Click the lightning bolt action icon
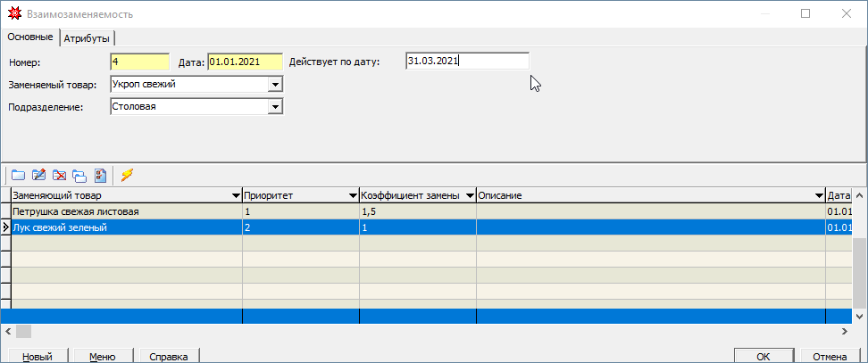Viewport: 868px width, 363px height. coord(127,175)
